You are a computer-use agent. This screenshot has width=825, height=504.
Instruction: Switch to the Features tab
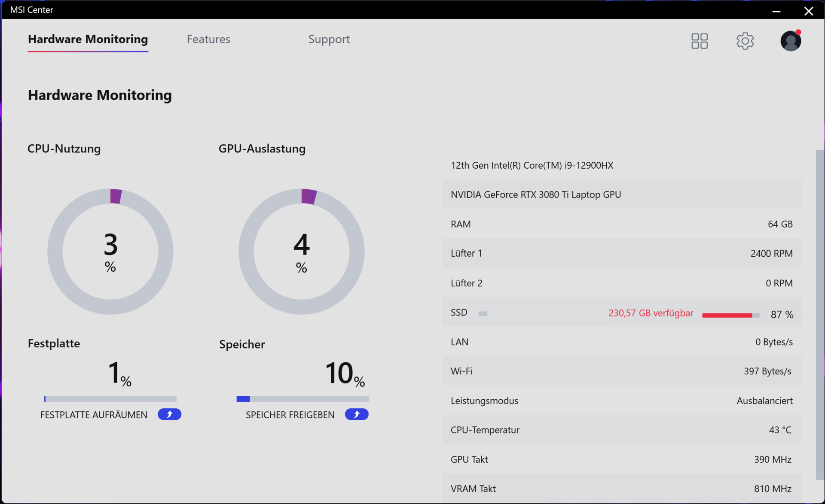tap(208, 39)
